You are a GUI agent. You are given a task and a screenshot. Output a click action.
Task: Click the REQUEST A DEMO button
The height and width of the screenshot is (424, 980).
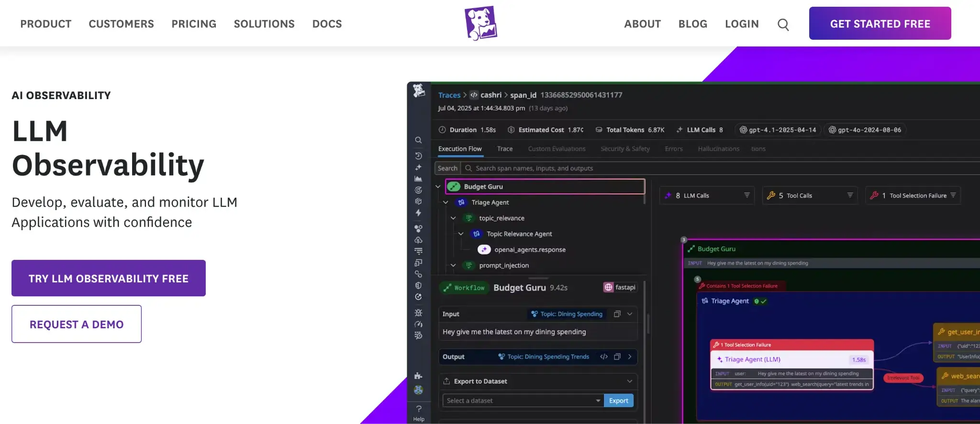coord(77,324)
